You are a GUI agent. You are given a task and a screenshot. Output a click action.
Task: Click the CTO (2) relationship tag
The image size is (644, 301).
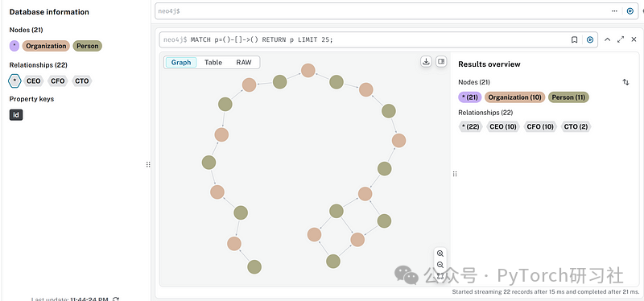[x=576, y=126]
